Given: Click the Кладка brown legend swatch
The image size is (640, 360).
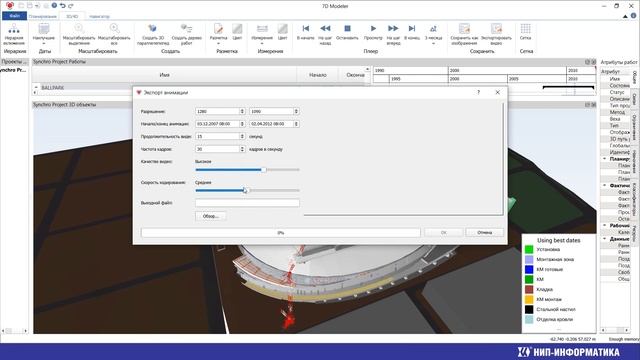Looking at the screenshot, I should click(x=529, y=289).
